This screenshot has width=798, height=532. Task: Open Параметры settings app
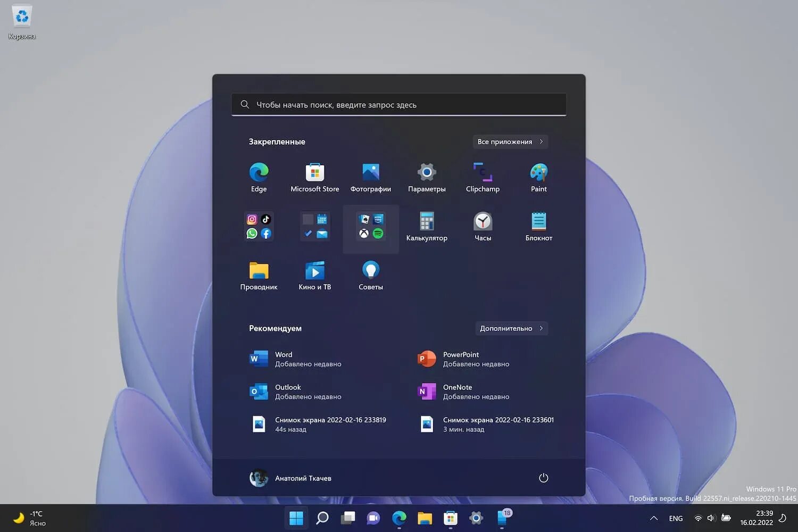click(x=427, y=177)
